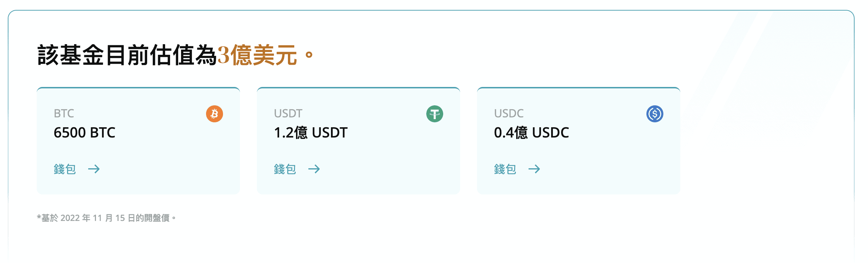Click the 該基金目前估值為 heading
This screenshot has height=263, width=868.
[127, 55]
